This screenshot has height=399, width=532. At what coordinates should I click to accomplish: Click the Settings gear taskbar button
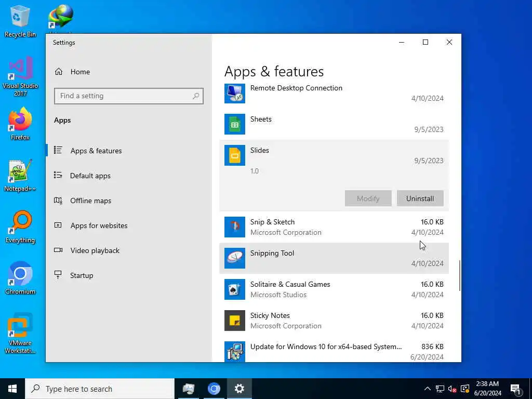pos(239,389)
